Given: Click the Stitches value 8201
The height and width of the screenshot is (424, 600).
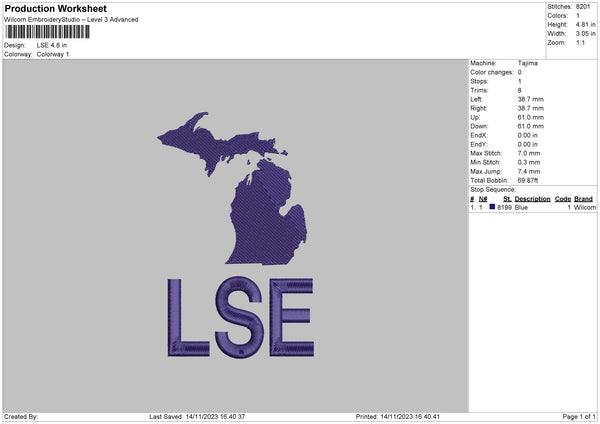Looking at the screenshot, I should coord(583,7).
